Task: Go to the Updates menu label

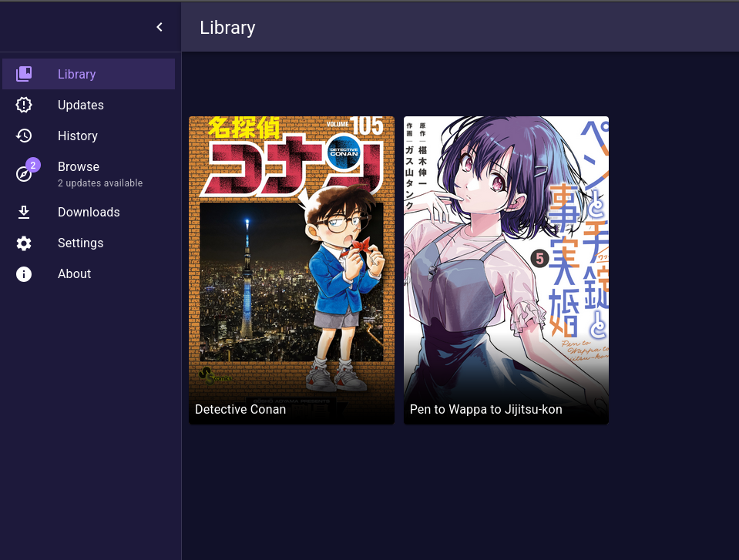Action: pos(80,105)
